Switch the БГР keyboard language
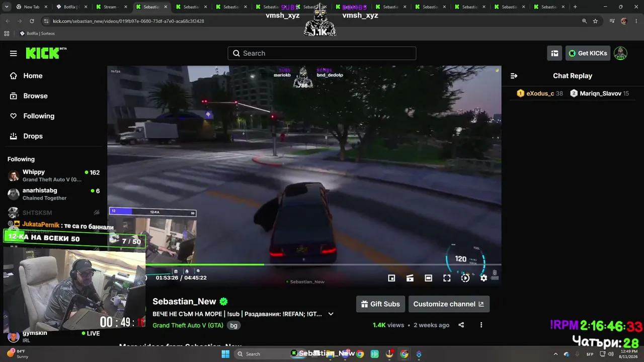Screen dimensions: 644x362 click(x=590, y=354)
